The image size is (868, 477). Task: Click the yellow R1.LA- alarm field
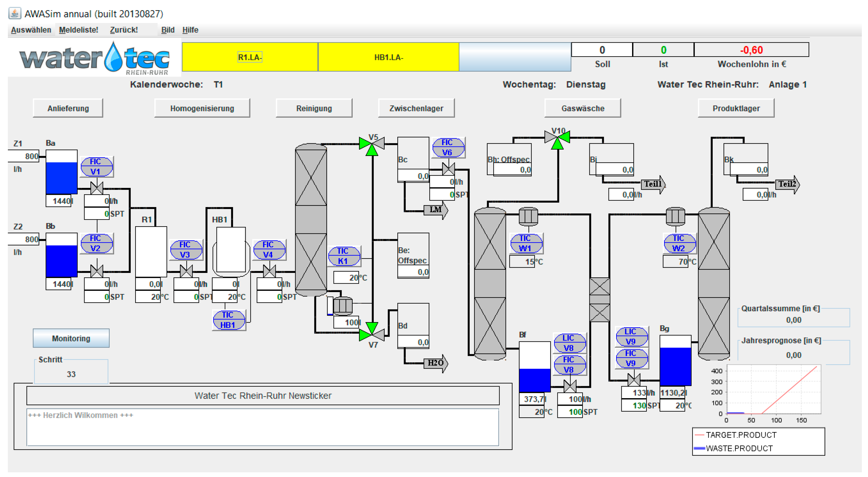click(250, 57)
